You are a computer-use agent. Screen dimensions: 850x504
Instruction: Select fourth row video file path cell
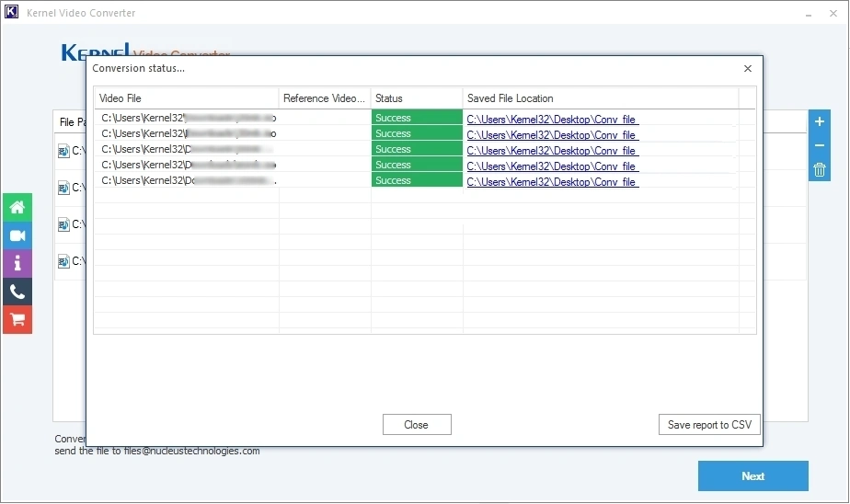(x=187, y=165)
